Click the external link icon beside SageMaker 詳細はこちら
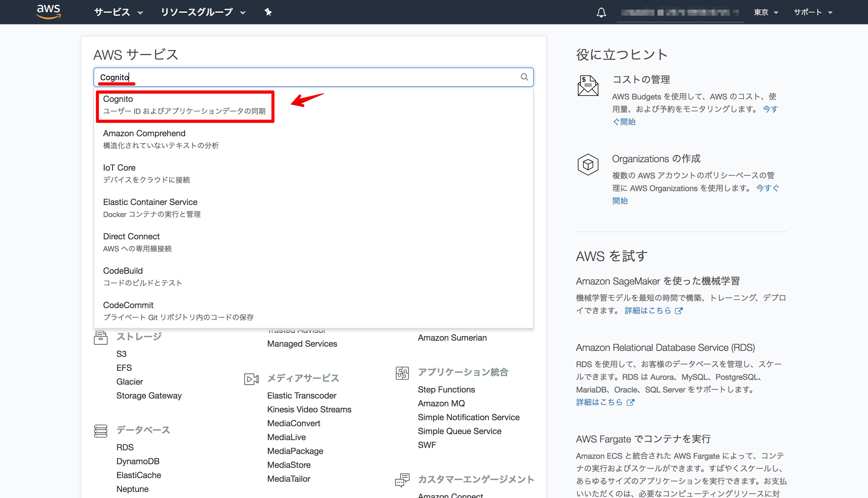The height and width of the screenshot is (498, 868). [x=679, y=311]
